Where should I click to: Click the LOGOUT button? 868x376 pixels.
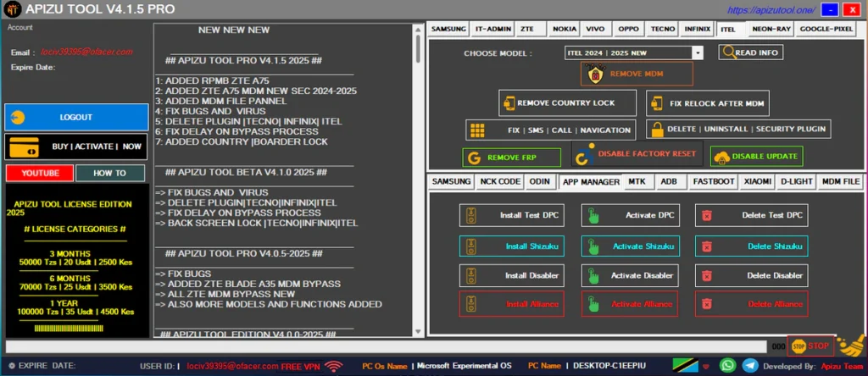76,117
